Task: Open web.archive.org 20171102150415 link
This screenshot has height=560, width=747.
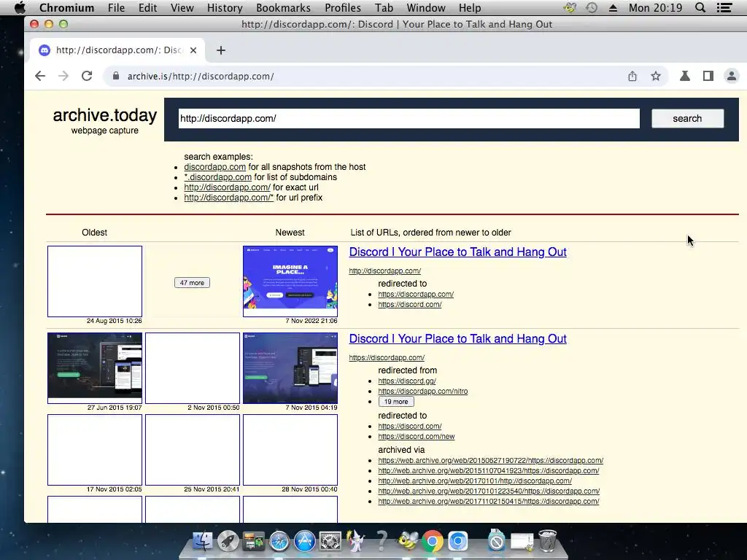Action: point(489,502)
